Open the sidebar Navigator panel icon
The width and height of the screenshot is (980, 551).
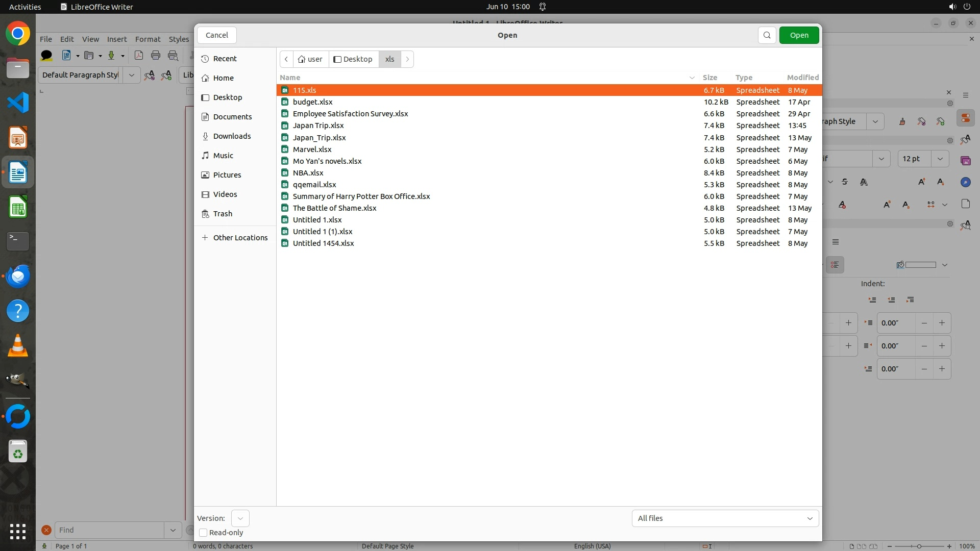click(965, 182)
